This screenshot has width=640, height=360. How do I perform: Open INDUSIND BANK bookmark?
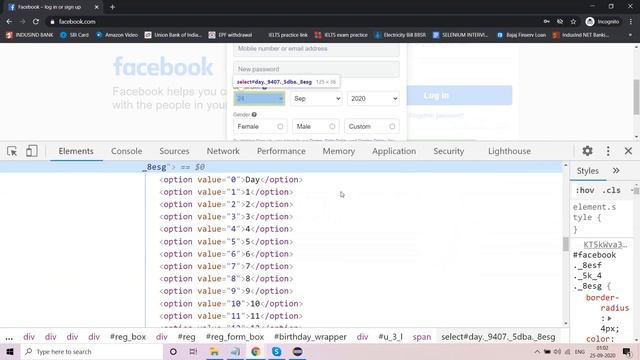point(30,35)
